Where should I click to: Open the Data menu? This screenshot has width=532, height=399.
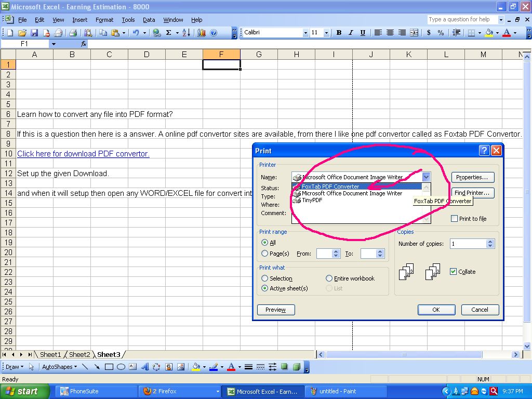(149, 20)
